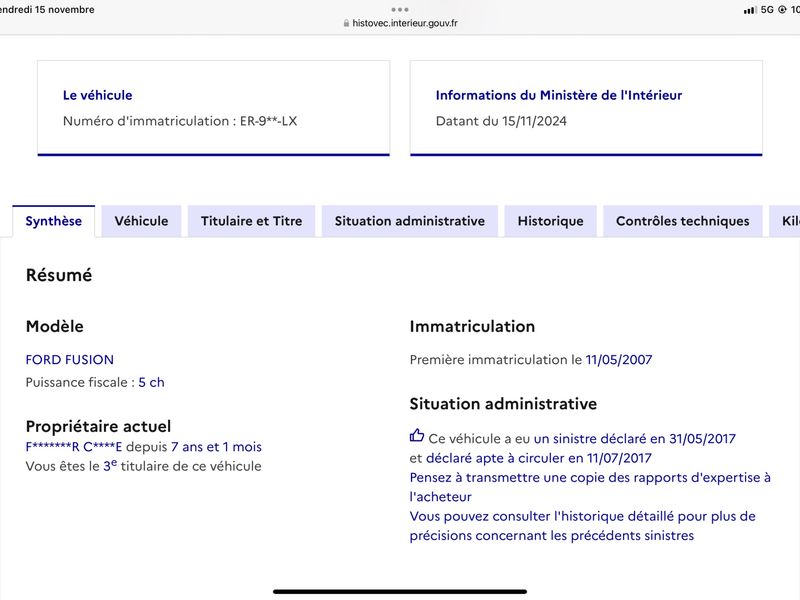Switch to the Véhicule tab

tap(141, 221)
